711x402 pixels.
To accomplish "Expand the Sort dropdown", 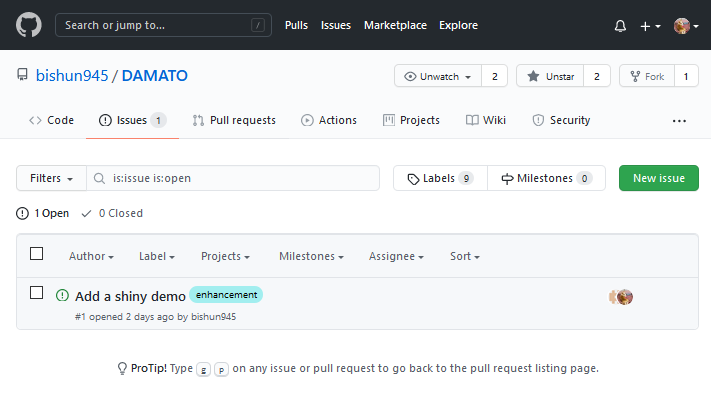I will click(465, 256).
